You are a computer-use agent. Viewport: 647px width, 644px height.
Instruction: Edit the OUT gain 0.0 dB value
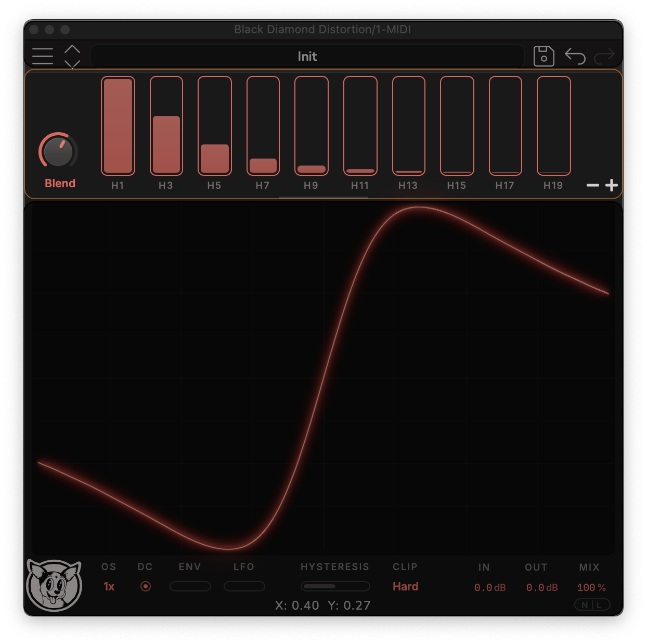[542, 588]
